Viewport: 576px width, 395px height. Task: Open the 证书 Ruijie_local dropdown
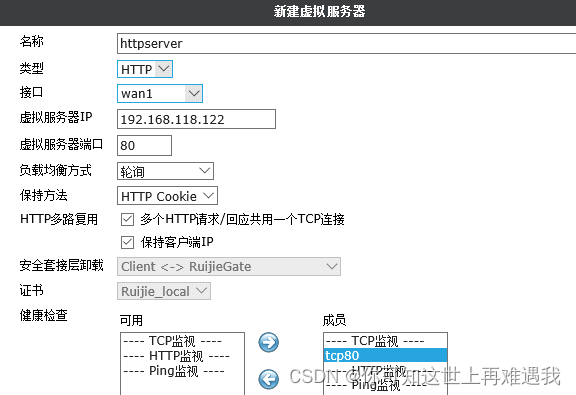(164, 291)
